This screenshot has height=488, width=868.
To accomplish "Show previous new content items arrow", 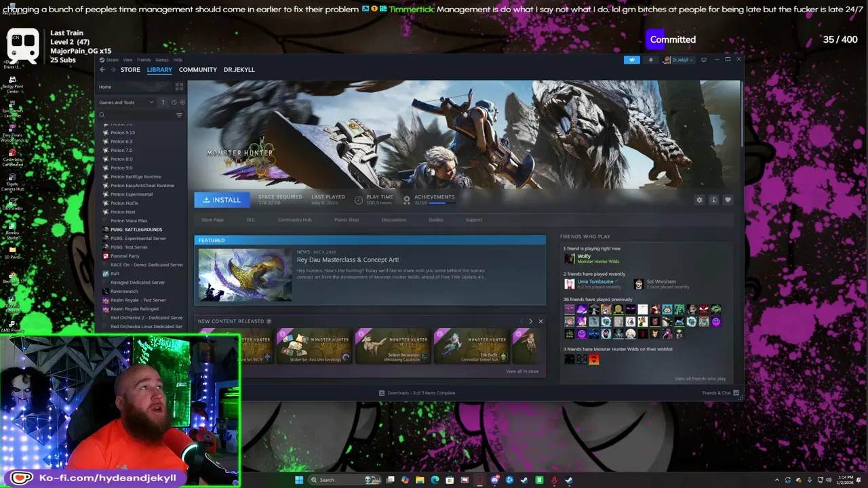I will [x=521, y=321].
